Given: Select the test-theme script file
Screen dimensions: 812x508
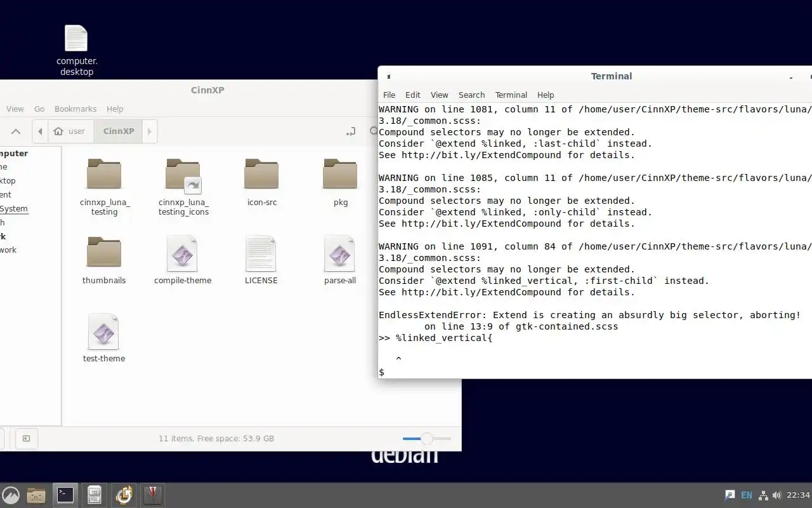Looking at the screenshot, I should tap(104, 338).
